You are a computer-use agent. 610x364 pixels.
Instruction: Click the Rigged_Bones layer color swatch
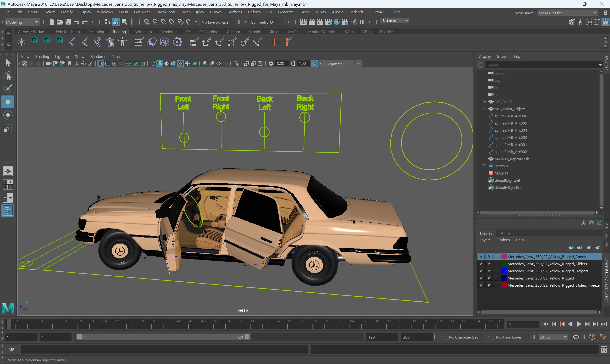coord(503,257)
